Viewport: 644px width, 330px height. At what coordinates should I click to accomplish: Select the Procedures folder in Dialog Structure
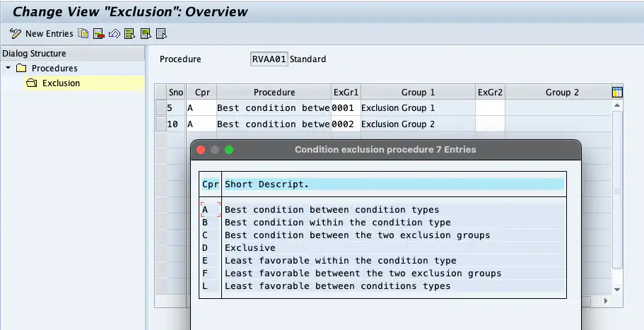click(x=54, y=68)
